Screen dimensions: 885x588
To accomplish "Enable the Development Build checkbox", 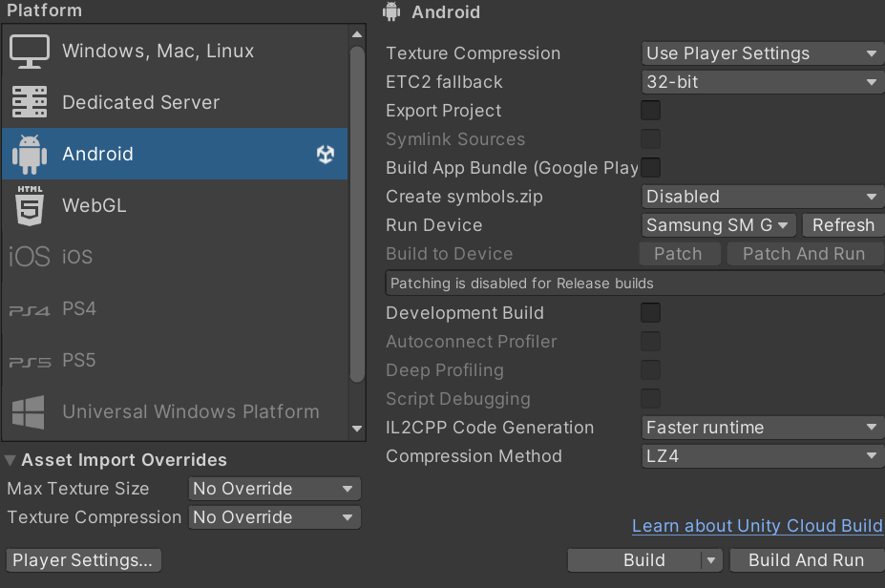I will coord(650,313).
